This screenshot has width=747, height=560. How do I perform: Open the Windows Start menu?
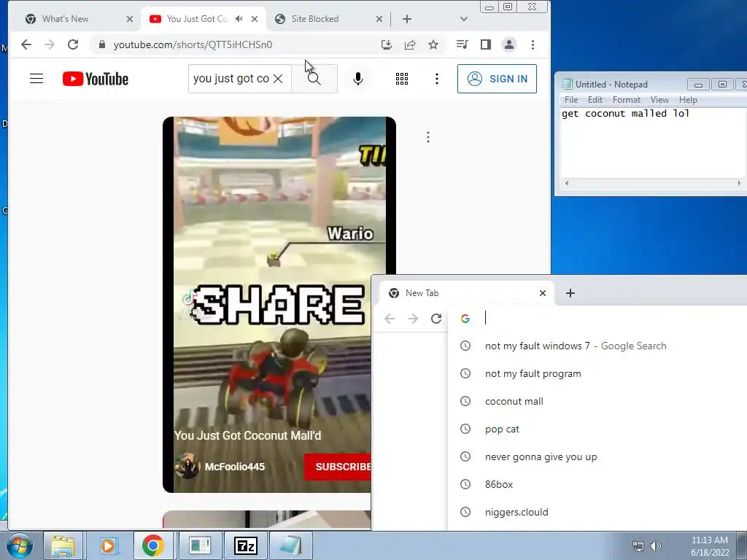pyautogui.click(x=20, y=545)
